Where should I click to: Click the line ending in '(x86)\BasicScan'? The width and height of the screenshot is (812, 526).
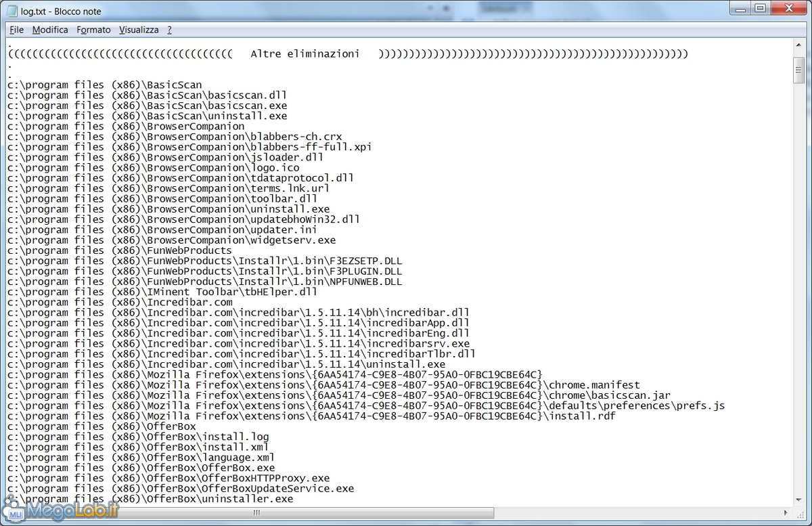pos(105,85)
